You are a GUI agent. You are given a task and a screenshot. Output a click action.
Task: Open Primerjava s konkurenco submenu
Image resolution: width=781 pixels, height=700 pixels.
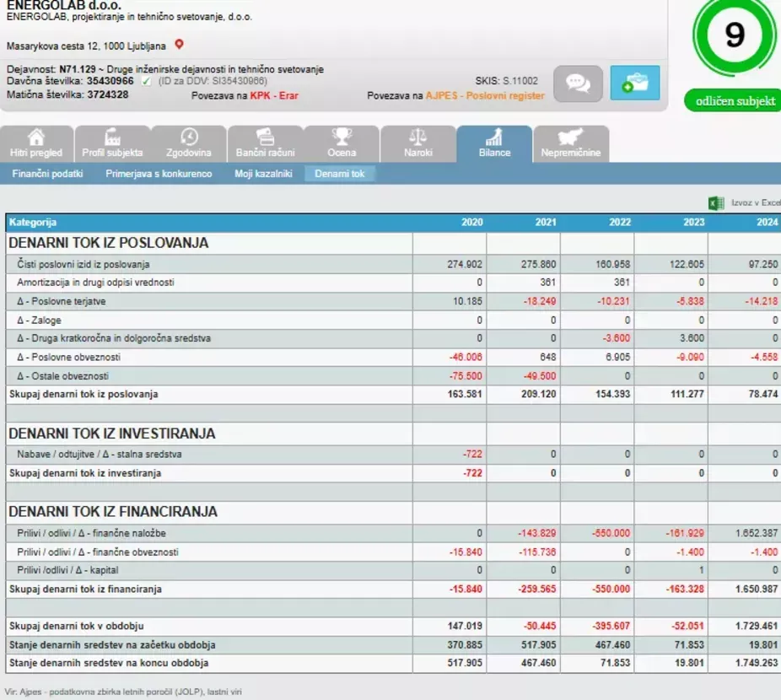tap(159, 174)
